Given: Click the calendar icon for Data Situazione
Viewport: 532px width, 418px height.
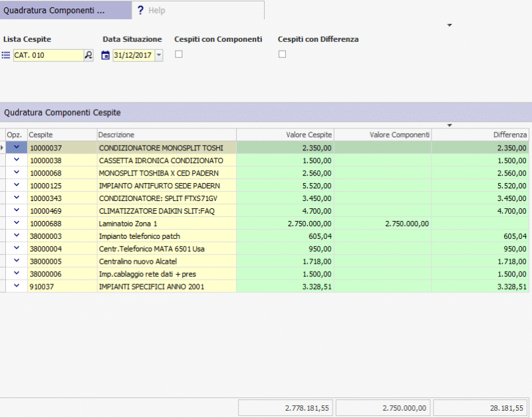Looking at the screenshot, I should (x=106, y=55).
